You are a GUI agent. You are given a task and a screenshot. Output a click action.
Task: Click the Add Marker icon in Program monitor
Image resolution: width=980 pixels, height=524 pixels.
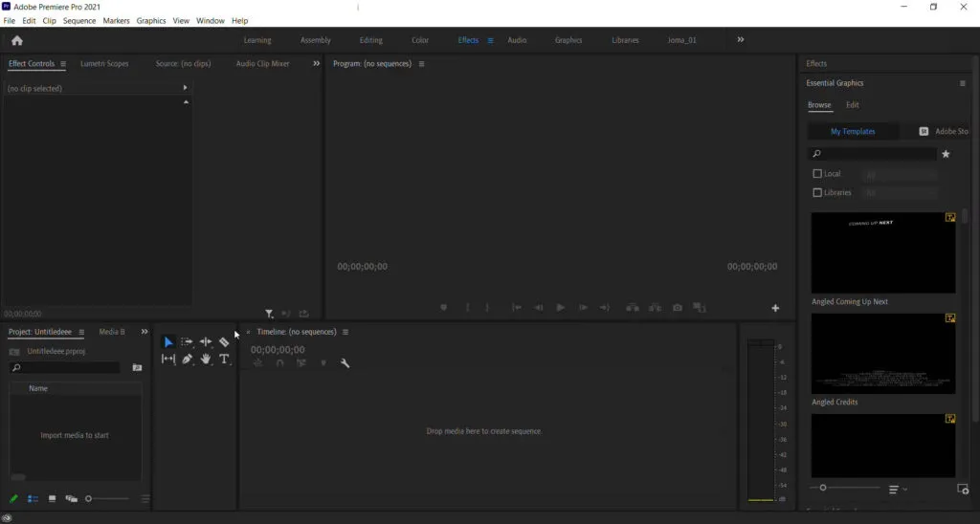click(x=443, y=308)
